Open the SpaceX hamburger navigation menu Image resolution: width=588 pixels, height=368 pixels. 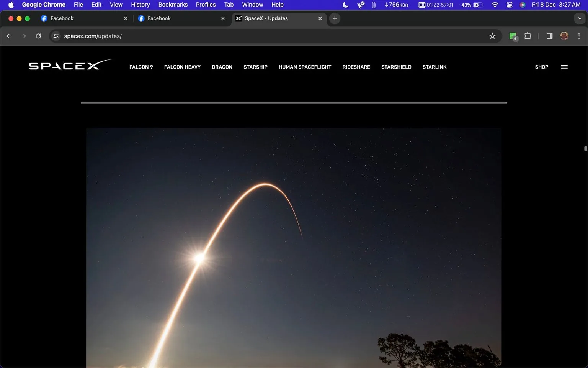coord(564,67)
